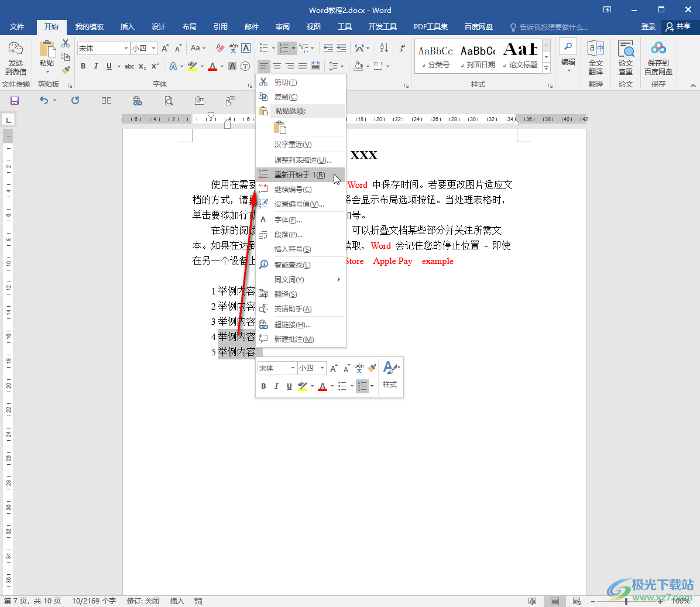Image resolution: width=700 pixels, height=607 pixels.
Task: Open the font name dropdown in ribbon
Action: [126, 48]
